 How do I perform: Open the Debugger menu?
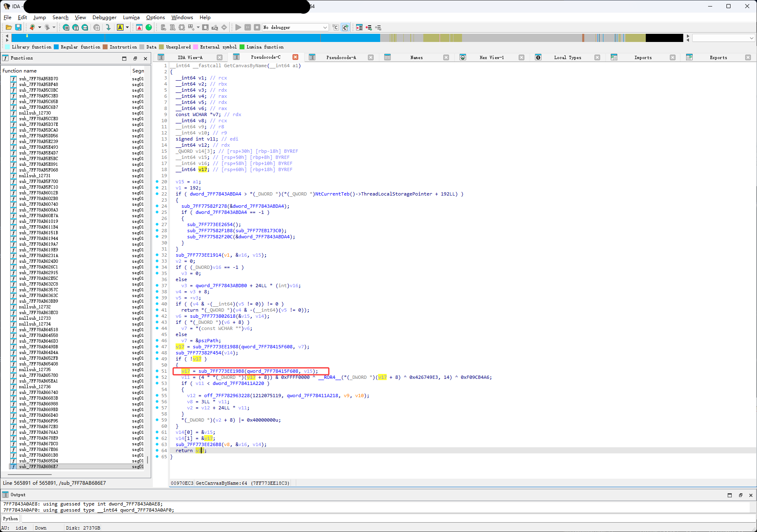click(x=104, y=17)
